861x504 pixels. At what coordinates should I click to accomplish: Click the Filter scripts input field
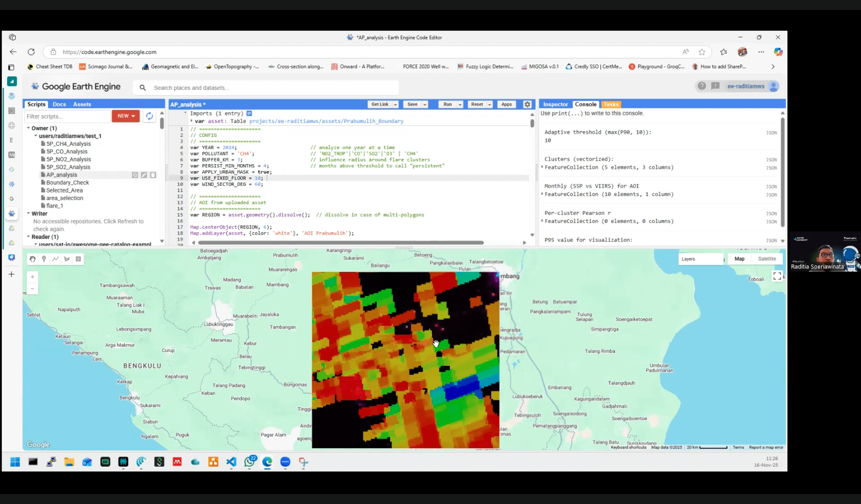[x=67, y=116]
